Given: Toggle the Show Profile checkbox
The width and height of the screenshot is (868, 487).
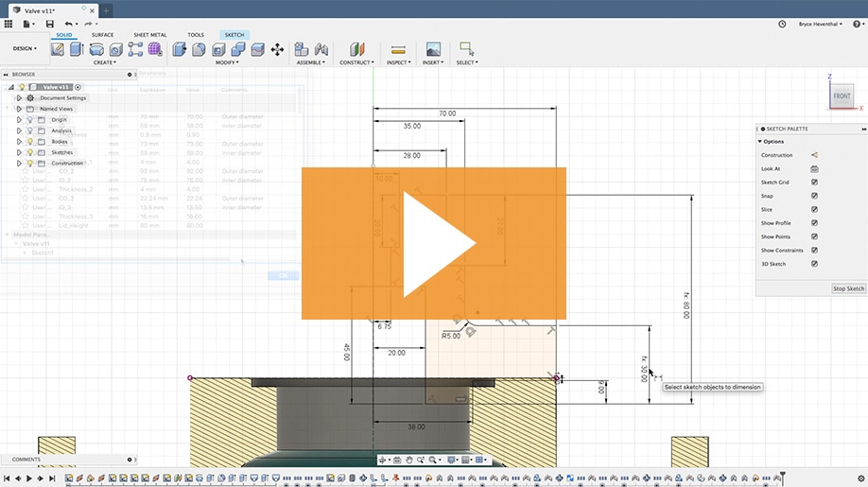Looking at the screenshot, I should pyautogui.click(x=814, y=223).
